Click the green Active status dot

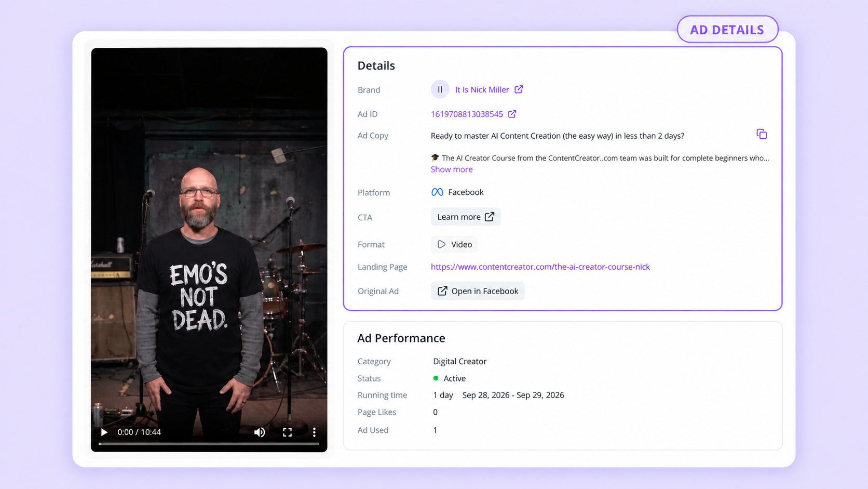(x=436, y=378)
